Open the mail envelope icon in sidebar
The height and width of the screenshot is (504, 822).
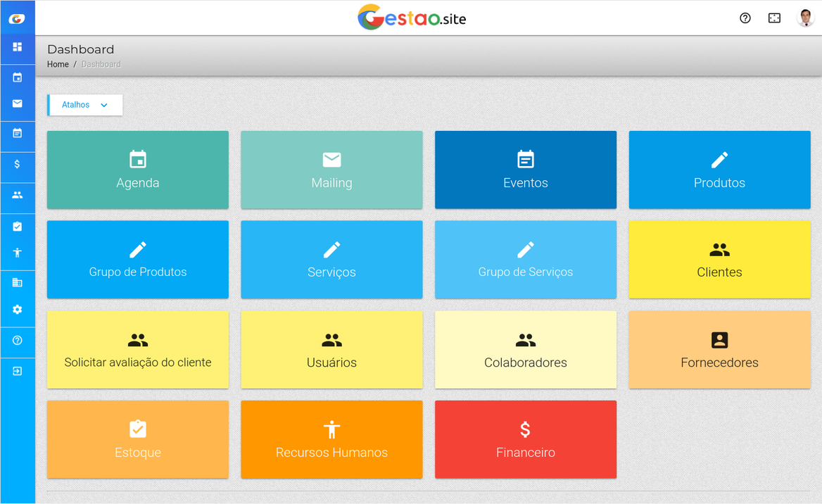(x=18, y=103)
